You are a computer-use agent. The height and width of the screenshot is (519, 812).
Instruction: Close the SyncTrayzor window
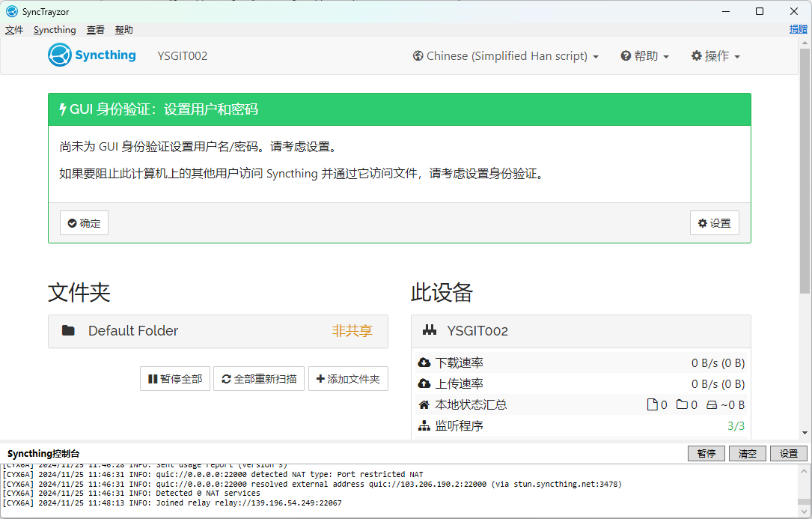click(x=794, y=11)
